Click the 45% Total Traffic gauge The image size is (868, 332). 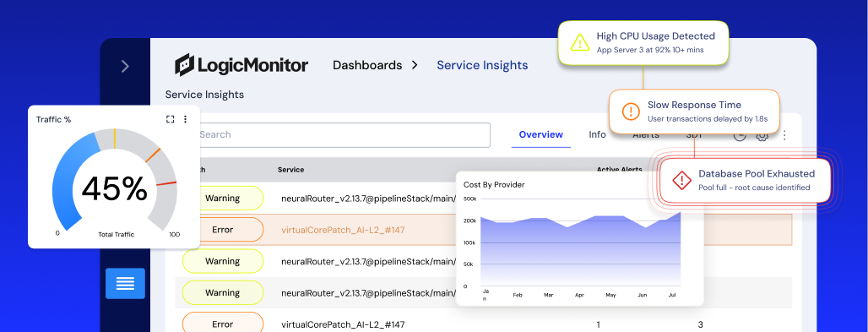pyautogui.click(x=114, y=181)
